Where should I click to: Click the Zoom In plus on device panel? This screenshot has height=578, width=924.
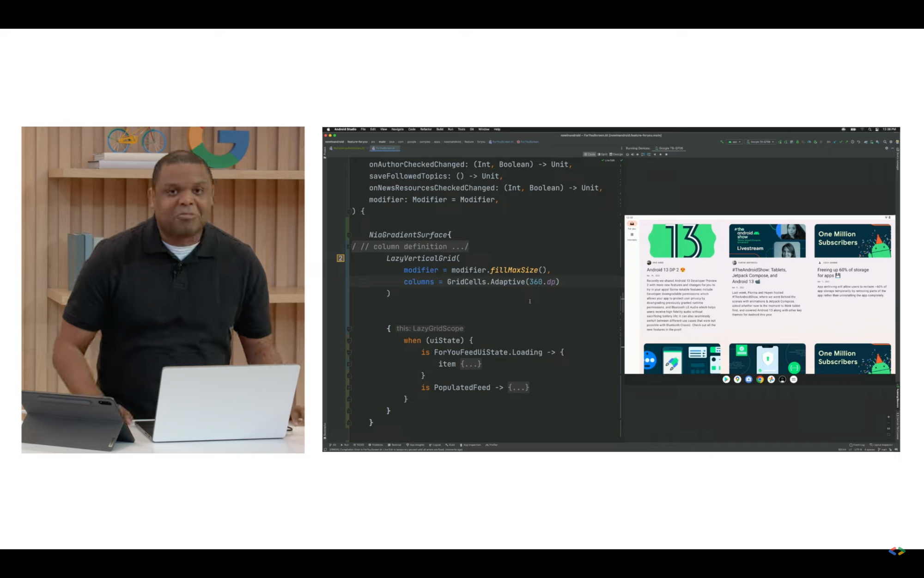click(888, 417)
